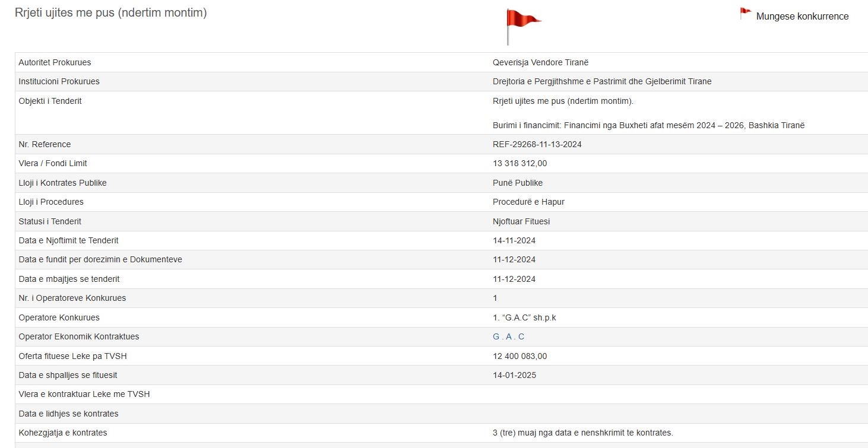Click the Operator Ekonomik Kontraktues row label
Image resolution: width=868 pixels, height=448 pixels.
79,336
